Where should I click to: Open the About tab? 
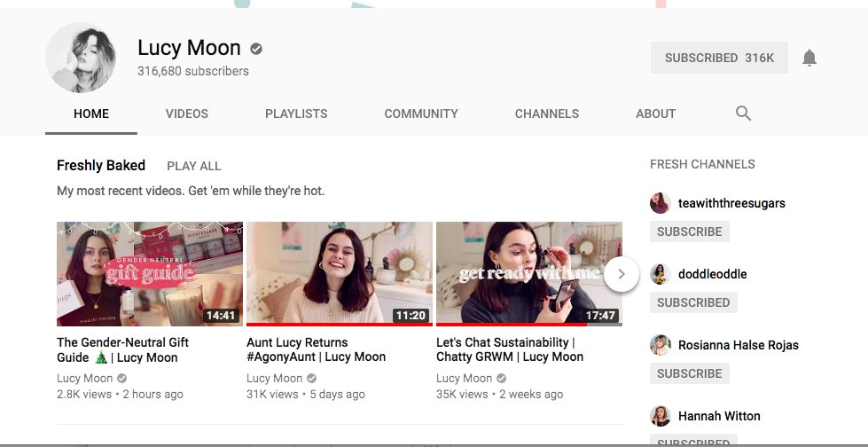pyautogui.click(x=655, y=114)
